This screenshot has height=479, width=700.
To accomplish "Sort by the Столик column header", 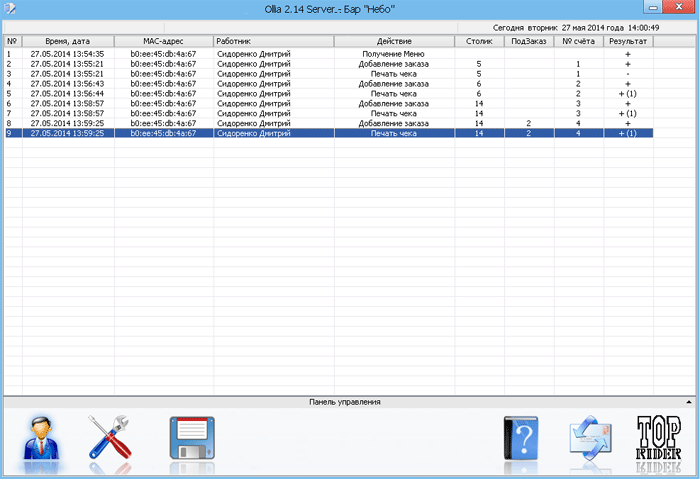I will tap(479, 41).
